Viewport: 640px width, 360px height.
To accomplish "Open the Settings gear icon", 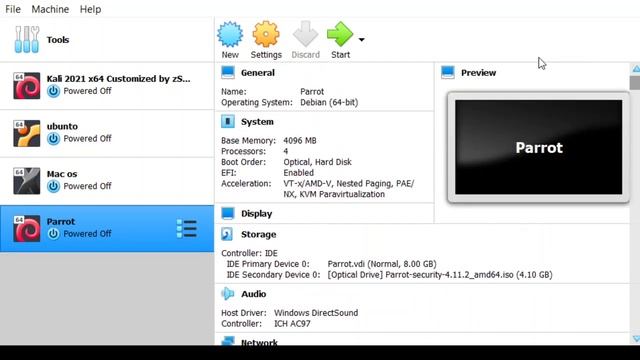I will click(266, 34).
